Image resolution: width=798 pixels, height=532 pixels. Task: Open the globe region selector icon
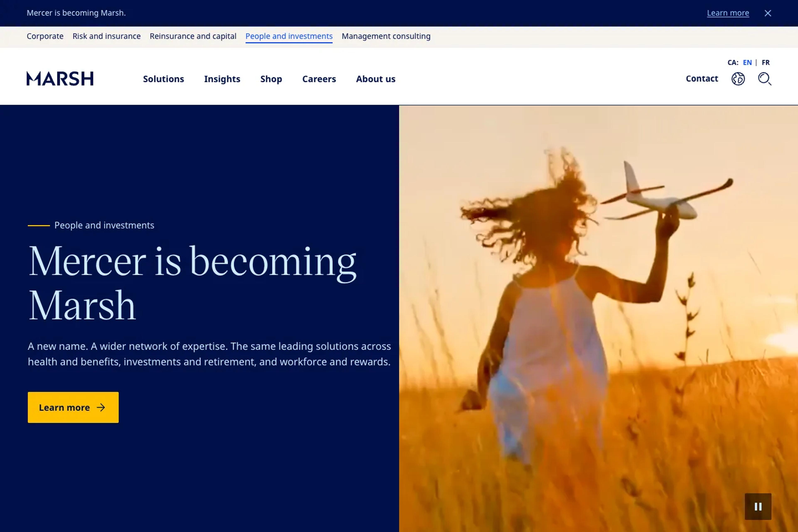(738, 79)
